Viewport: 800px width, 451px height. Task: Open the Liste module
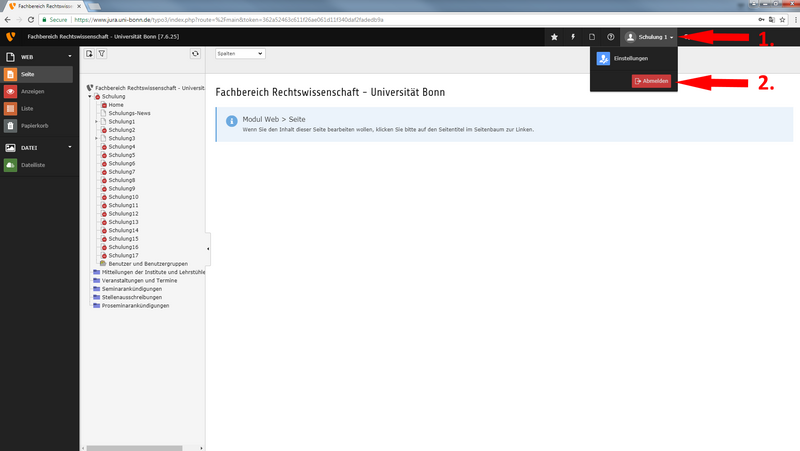(37, 109)
